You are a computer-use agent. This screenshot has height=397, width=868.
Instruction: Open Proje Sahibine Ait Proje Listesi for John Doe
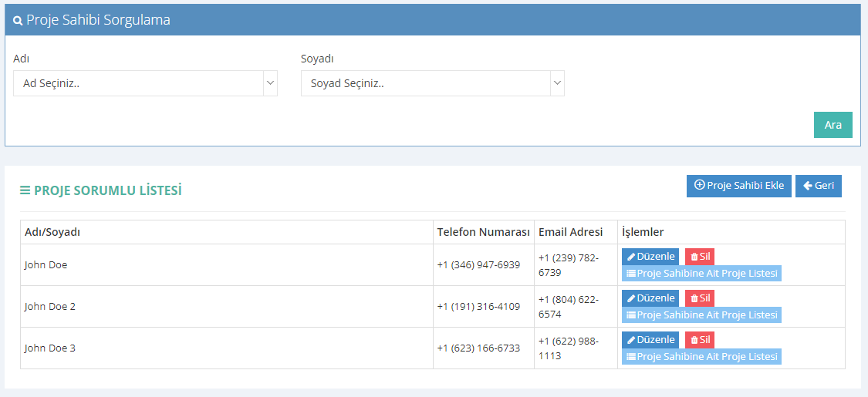click(x=701, y=274)
